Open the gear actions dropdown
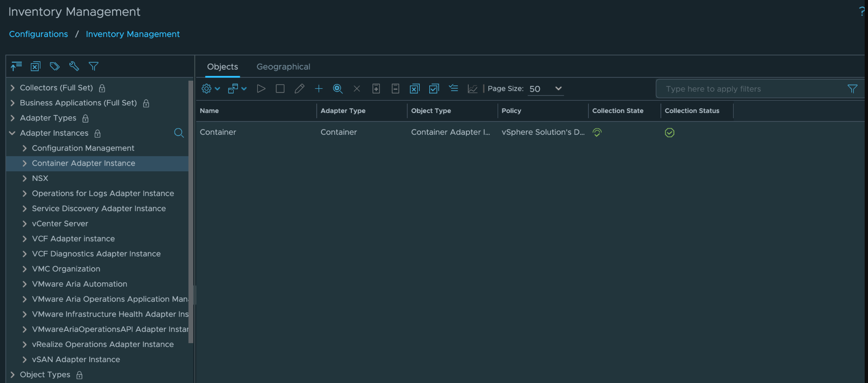The image size is (868, 383). [210, 89]
